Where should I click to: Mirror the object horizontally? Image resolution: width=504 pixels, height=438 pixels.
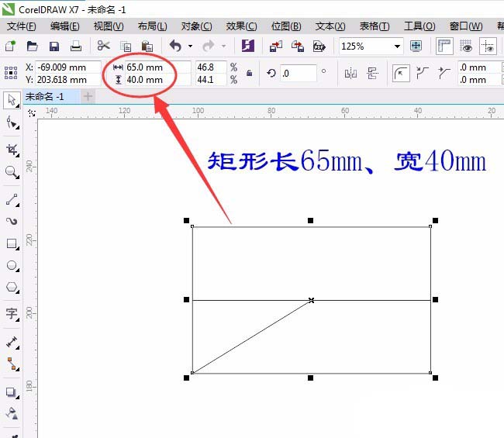coord(350,74)
